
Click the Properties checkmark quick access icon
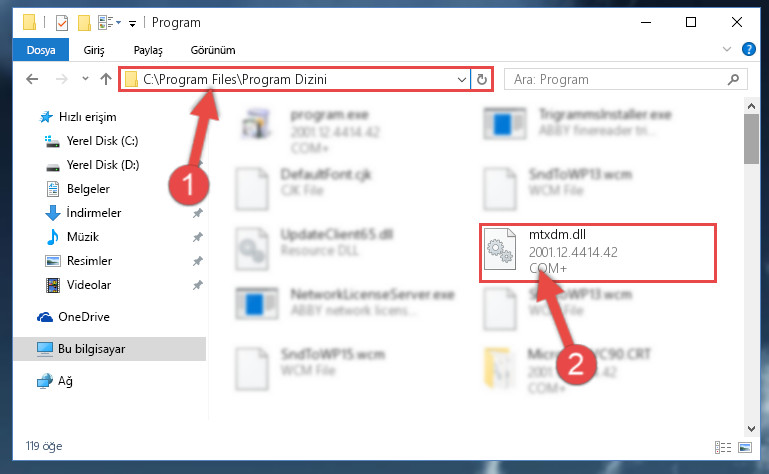(x=62, y=23)
